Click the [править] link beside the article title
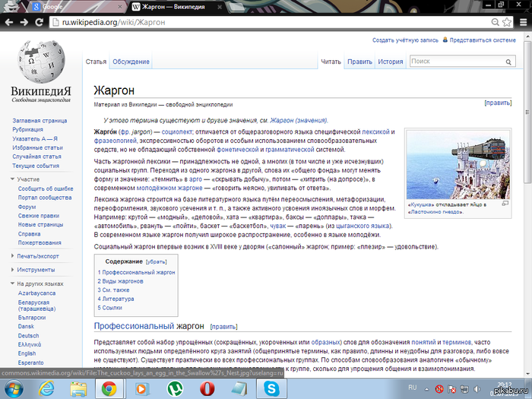Screen dimensions: 532x399 click(x=498, y=103)
